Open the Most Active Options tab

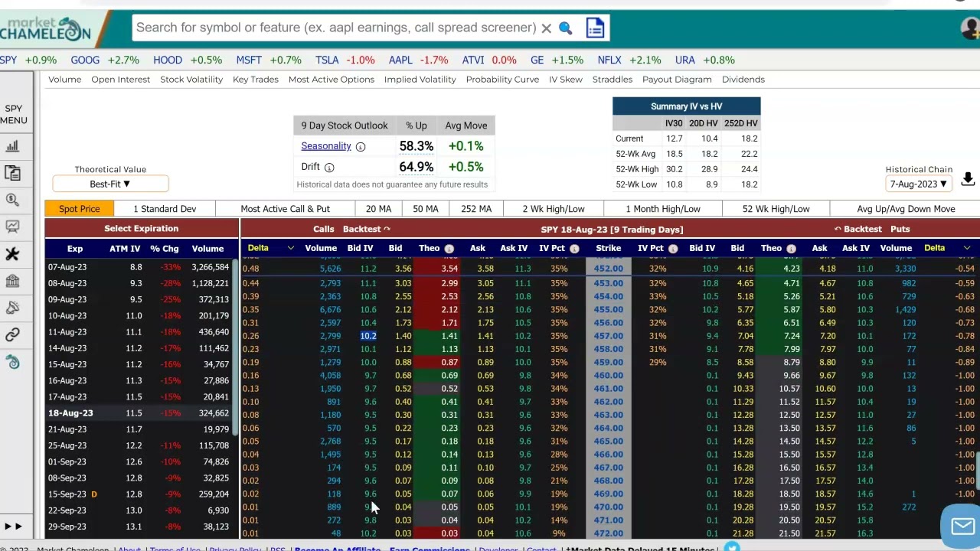click(x=332, y=80)
